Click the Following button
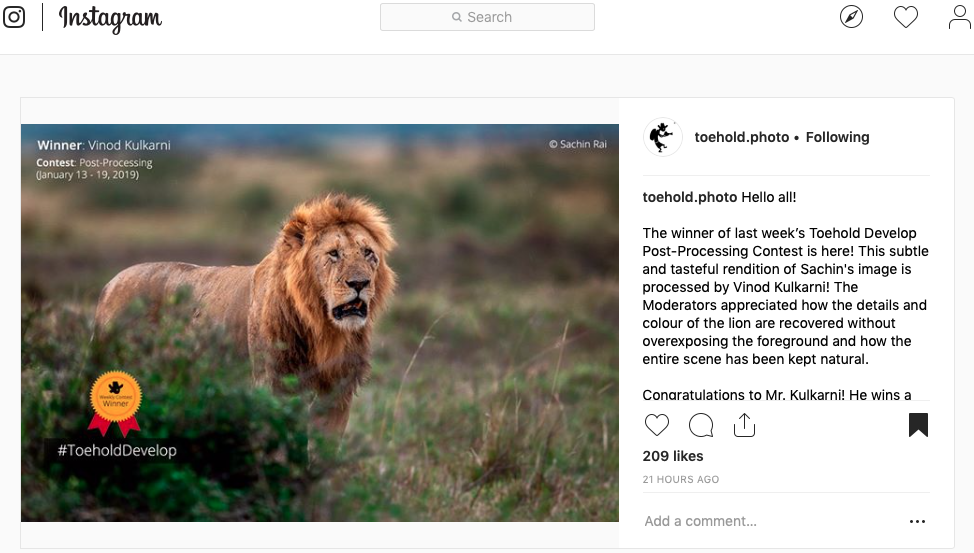The width and height of the screenshot is (974, 553). pos(837,137)
